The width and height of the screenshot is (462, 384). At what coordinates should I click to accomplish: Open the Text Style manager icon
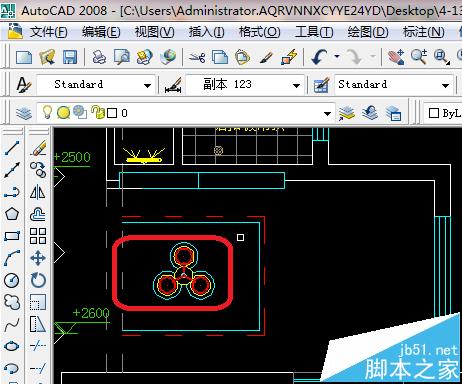(x=24, y=85)
